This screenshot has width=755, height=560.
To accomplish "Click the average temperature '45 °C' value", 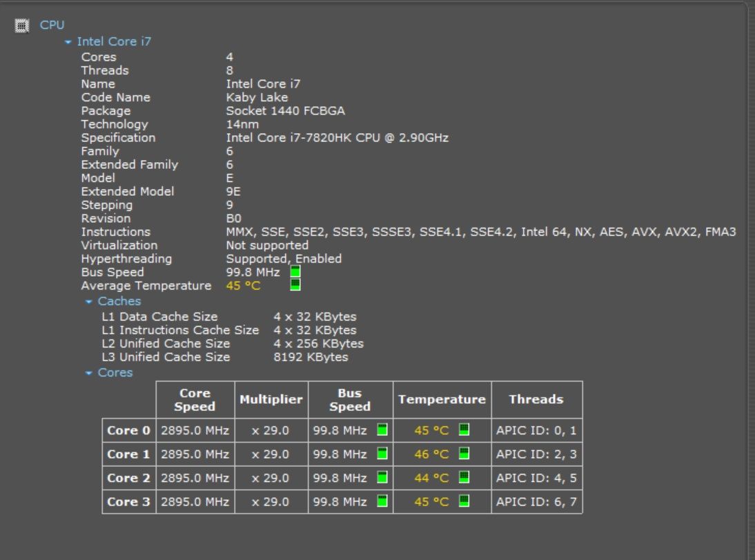I will click(x=243, y=286).
